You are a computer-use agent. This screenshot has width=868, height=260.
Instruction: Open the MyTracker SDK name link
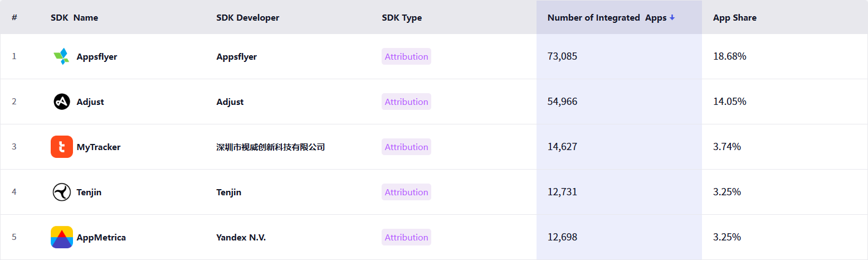99,147
